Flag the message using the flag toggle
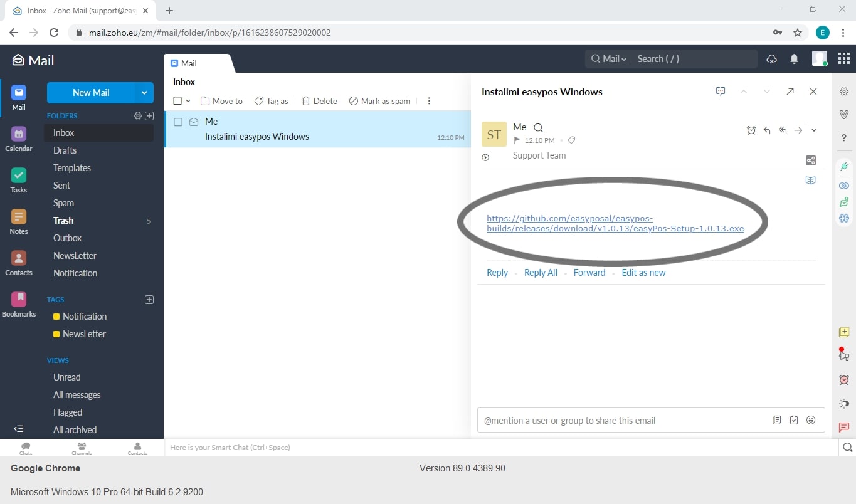856x504 pixels. 517,140
